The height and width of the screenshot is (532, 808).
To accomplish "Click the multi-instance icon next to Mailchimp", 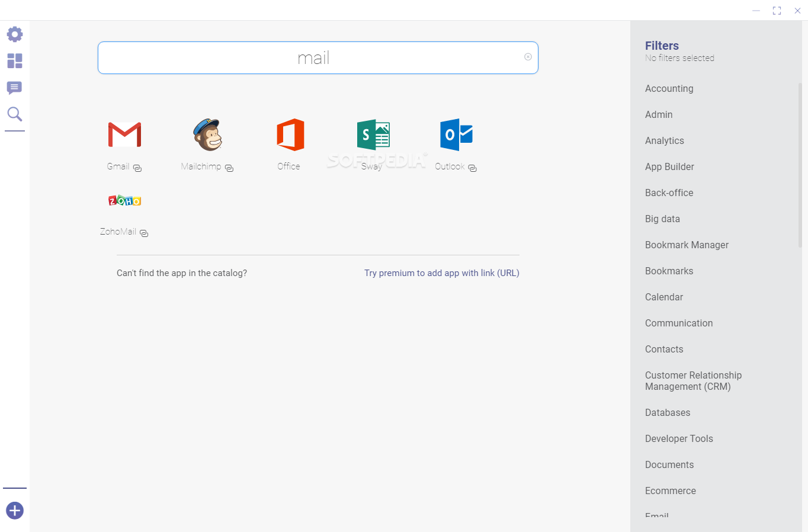I will click(x=229, y=168).
